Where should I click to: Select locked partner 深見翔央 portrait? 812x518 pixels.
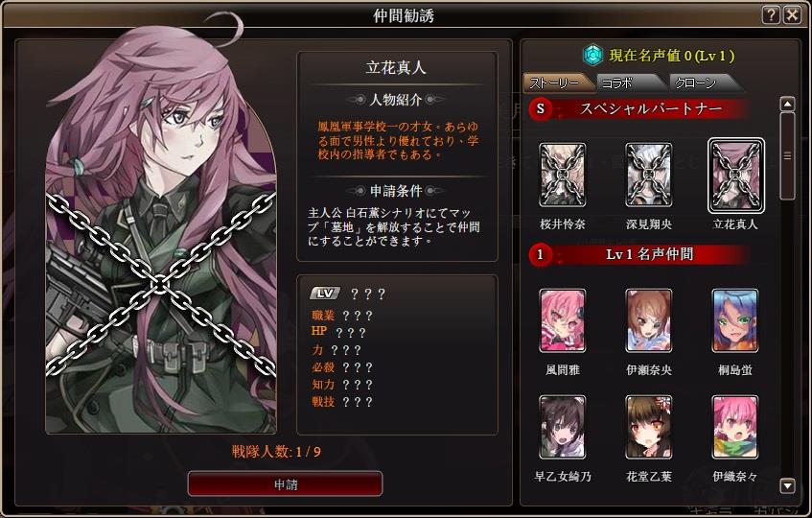pyautogui.click(x=649, y=176)
